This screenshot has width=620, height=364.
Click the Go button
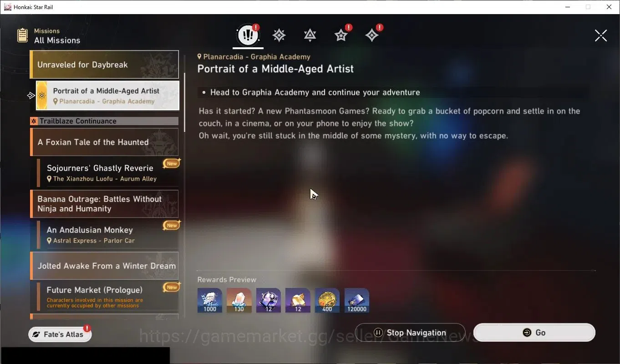point(534,333)
